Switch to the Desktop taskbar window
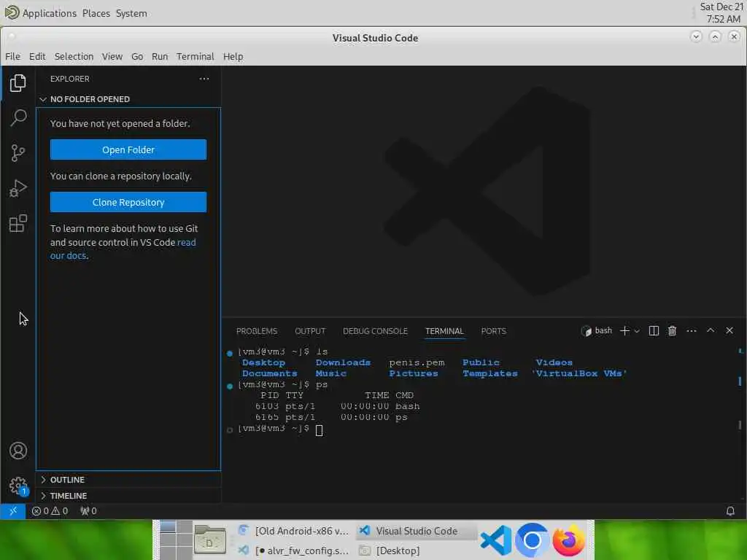Screen dimensions: 747x560 [x=415, y=551]
